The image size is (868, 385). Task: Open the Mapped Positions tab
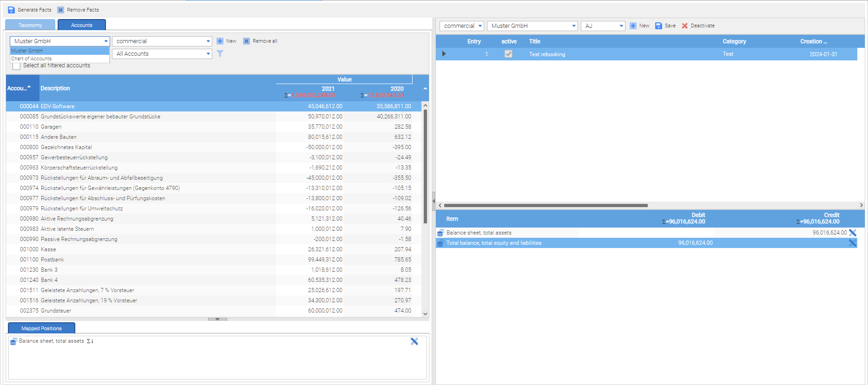click(41, 328)
